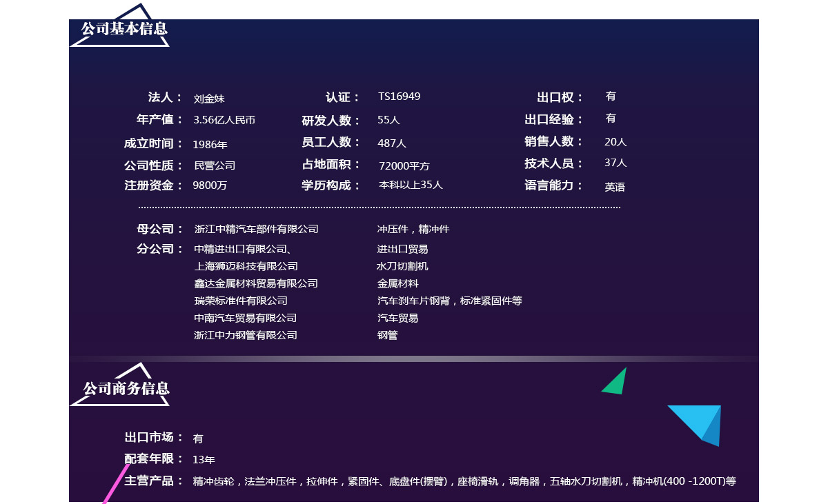Open subsidiary 上海狮迈科技有限公司
The height and width of the screenshot is (504, 828).
pos(246,266)
